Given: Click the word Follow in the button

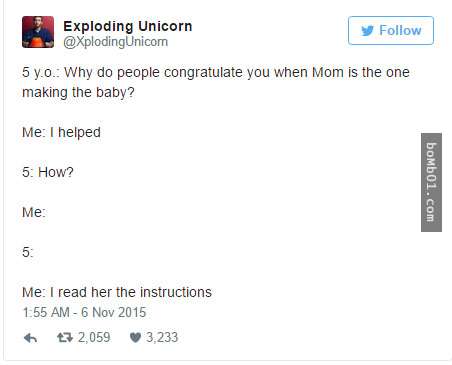Looking at the screenshot, I should pyautogui.click(x=400, y=30).
